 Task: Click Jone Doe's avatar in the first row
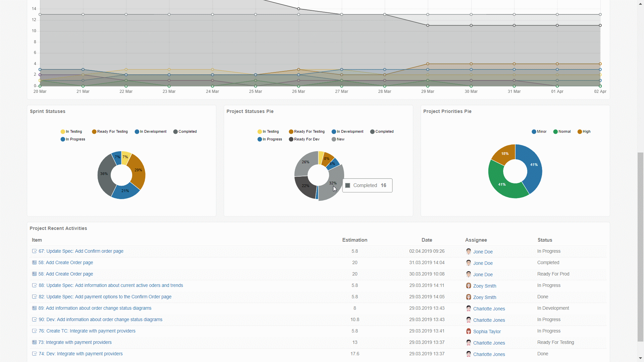[x=469, y=251]
